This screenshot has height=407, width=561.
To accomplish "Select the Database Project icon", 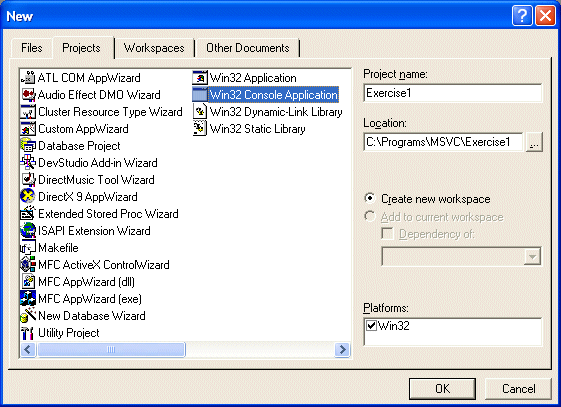I will (x=28, y=145).
